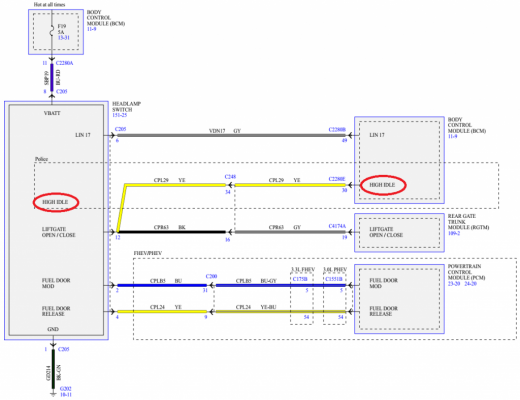Image resolution: width=520 pixels, height=400 pixels.
Task: Click the C2280A connector link
Action: coord(64,63)
